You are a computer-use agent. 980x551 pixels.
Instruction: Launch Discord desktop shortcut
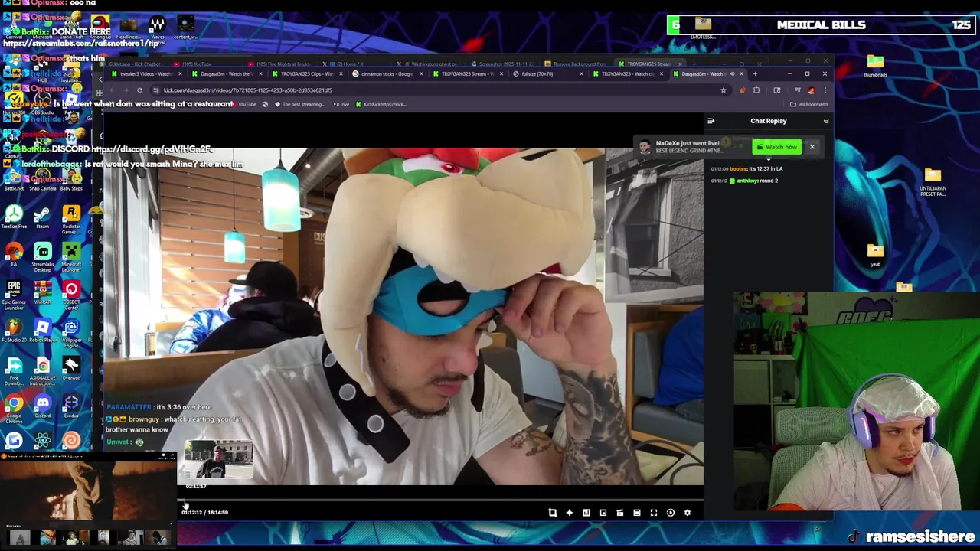pos(42,406)
